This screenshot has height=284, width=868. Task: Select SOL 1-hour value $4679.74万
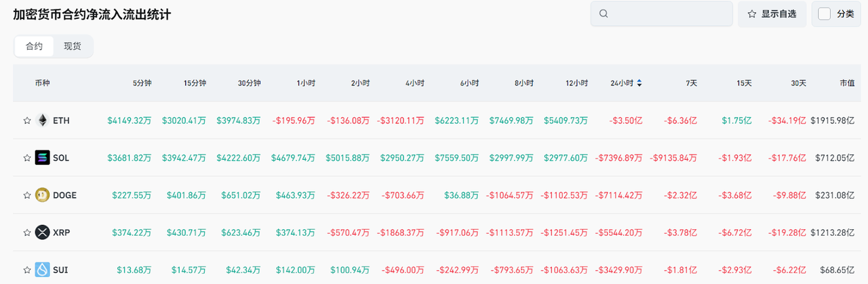tap(293, 158)
